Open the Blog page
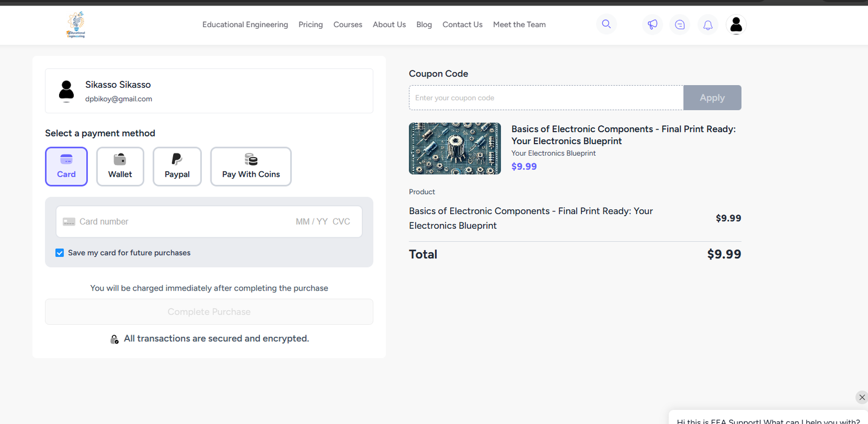Viewport: 868px width, 424px height. (x=424, y=25)
